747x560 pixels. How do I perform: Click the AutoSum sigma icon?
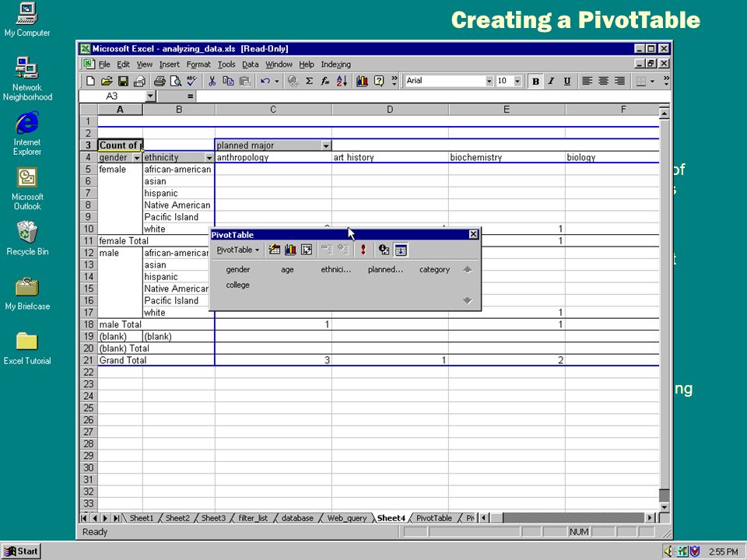[309, 82]
